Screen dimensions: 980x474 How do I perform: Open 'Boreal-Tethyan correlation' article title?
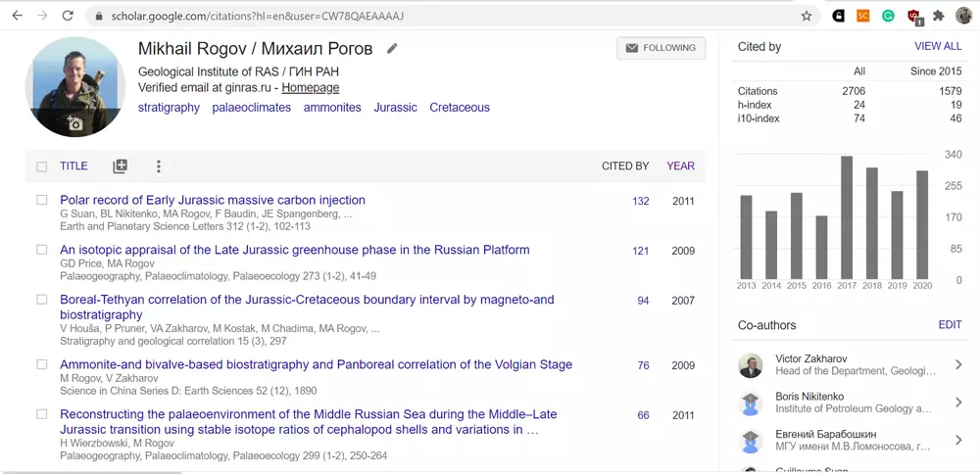[307, 308]
